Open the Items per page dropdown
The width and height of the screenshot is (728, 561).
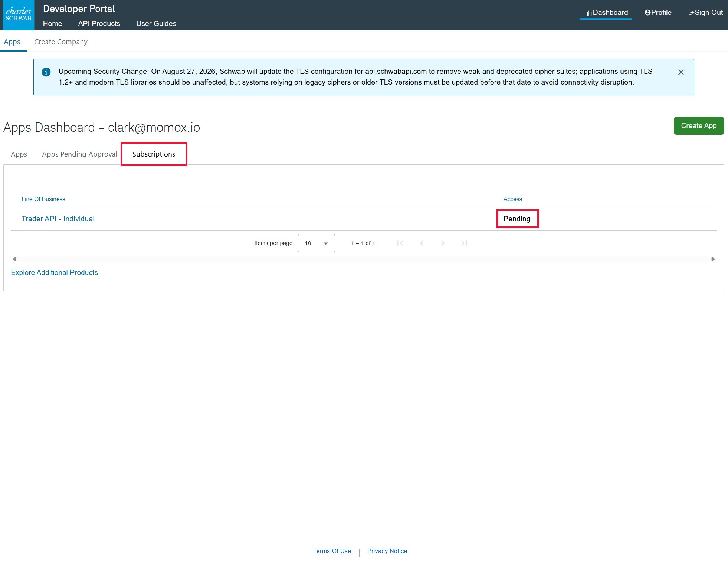pyautogui.click(x=316, y=243)
